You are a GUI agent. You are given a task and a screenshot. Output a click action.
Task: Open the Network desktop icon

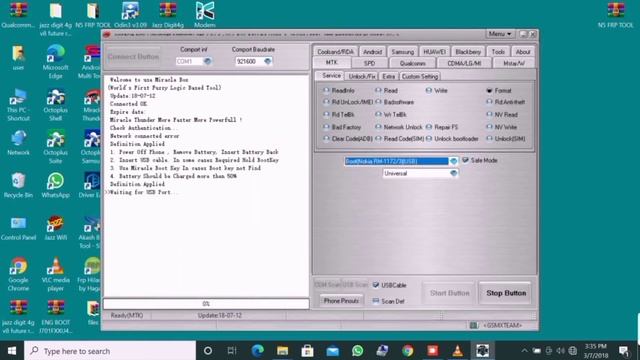18,143
